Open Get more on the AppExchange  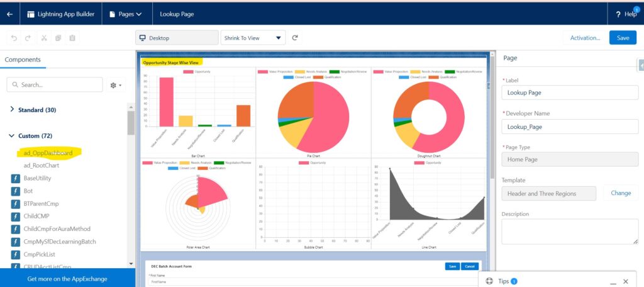pyautogui.click(x=67, y=279)
